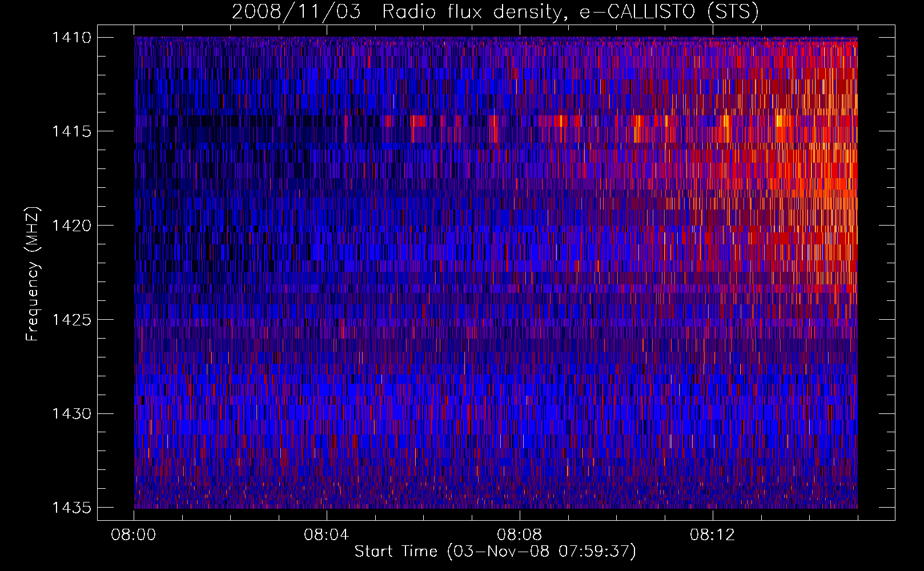Screen dimensions: 924x571
Task: Select the 1415 frequency tick label
Action: (71, 131)
